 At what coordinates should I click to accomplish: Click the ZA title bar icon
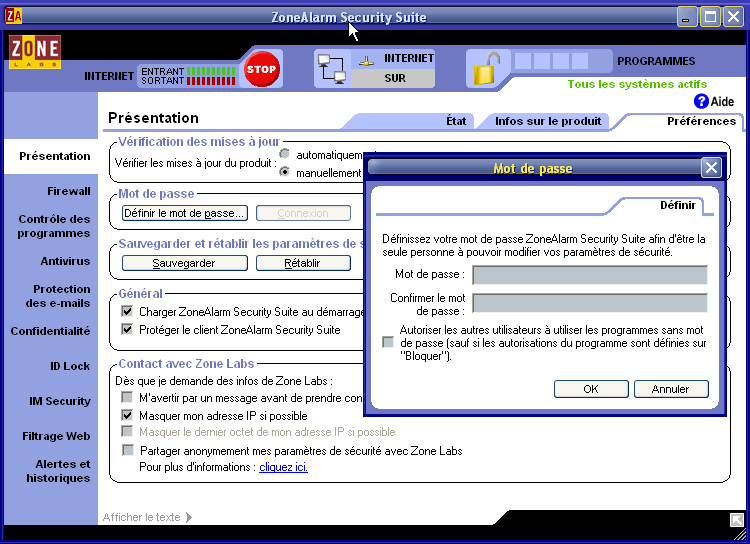coord(13,16)
